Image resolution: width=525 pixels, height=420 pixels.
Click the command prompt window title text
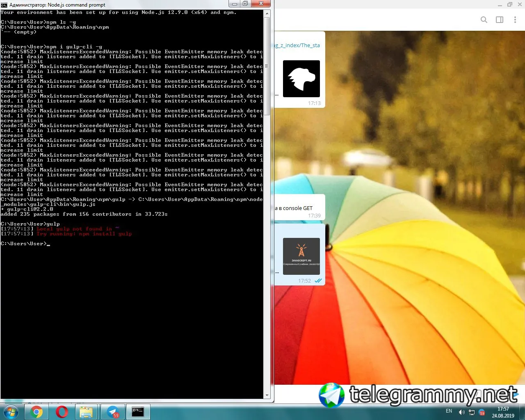(57, 5)
